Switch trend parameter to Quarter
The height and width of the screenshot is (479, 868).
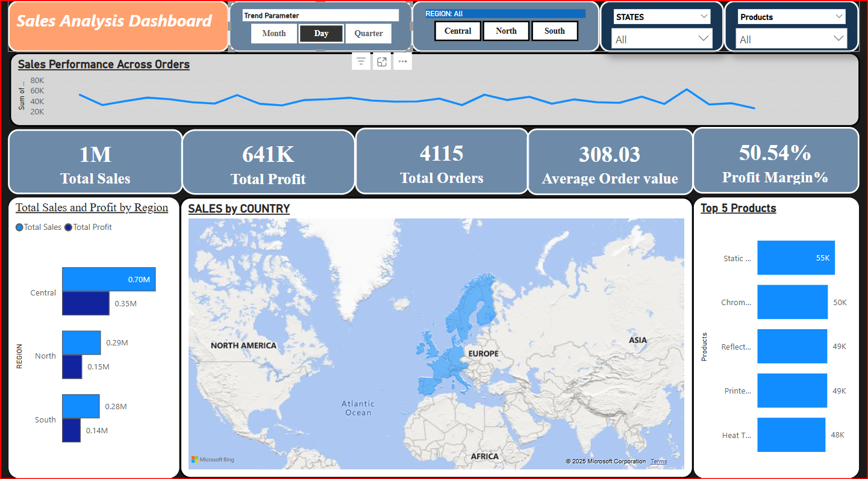pyautogui.click(x=368, y=34)
